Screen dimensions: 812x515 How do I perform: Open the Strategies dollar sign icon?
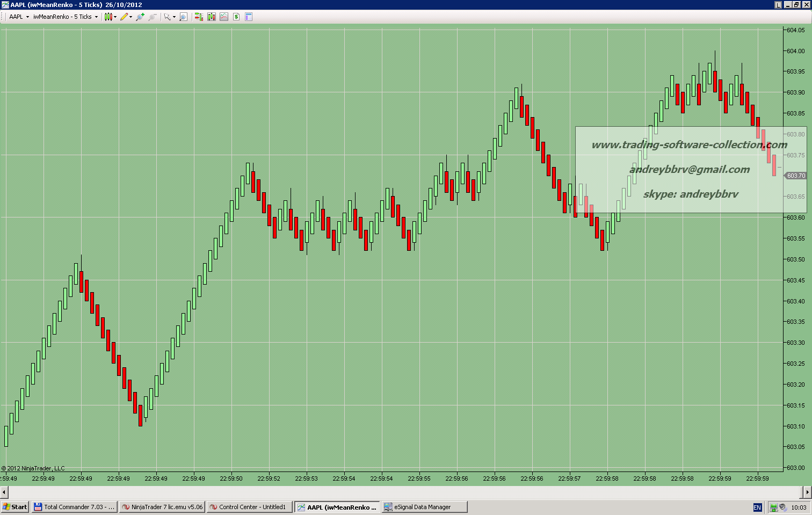pyautogui.click(x=236, y=17)
